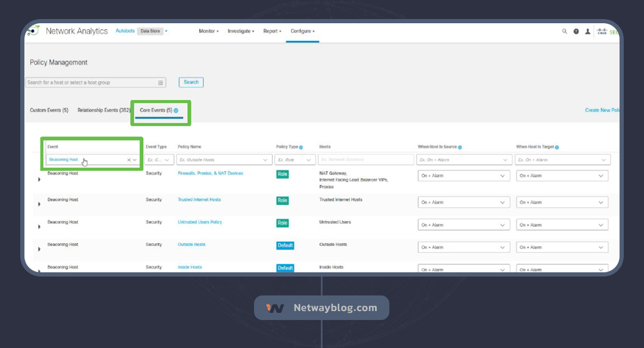
Task: Open the help question mark icon
Action: 576,32
